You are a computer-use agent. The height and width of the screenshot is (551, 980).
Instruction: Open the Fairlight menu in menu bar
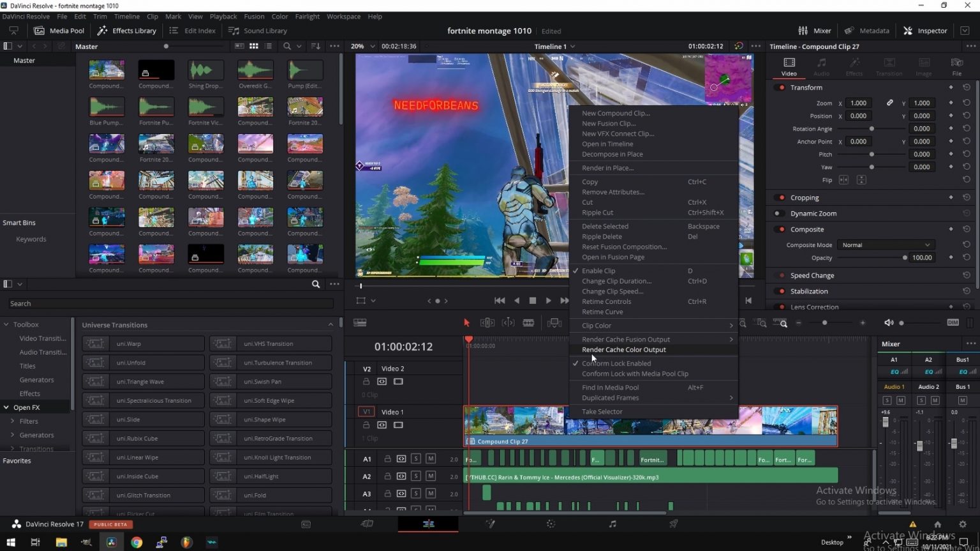pos(307,17)
